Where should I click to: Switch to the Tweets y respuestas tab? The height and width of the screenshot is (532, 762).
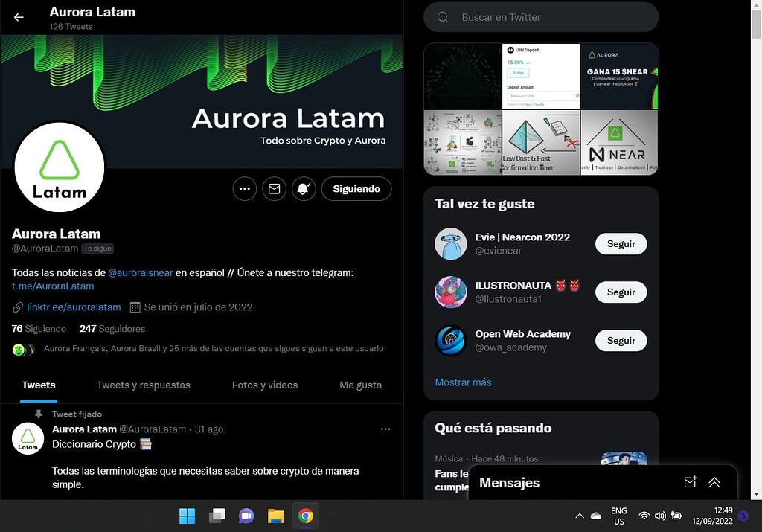[x=144, y=385]
